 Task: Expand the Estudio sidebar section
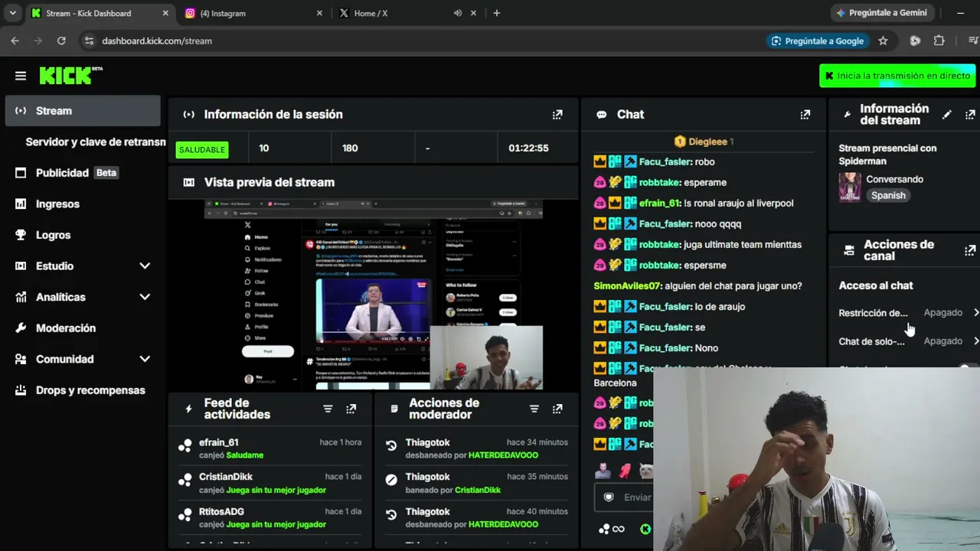(x=145, y=266)
